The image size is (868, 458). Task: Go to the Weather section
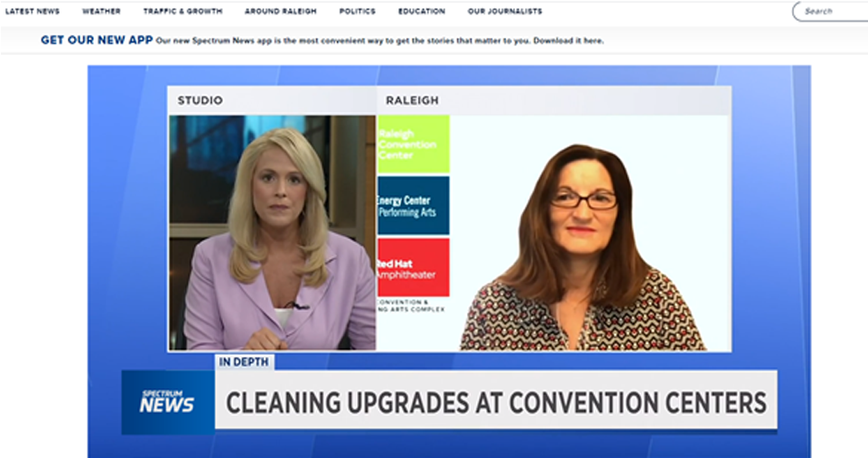pos(101,11)
